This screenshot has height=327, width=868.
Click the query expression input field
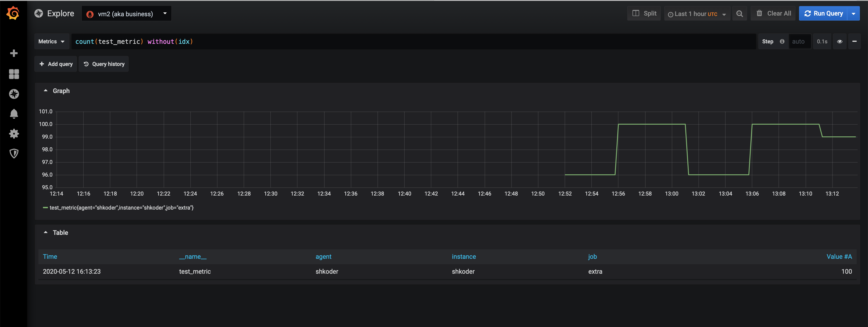tap(413, 41)
